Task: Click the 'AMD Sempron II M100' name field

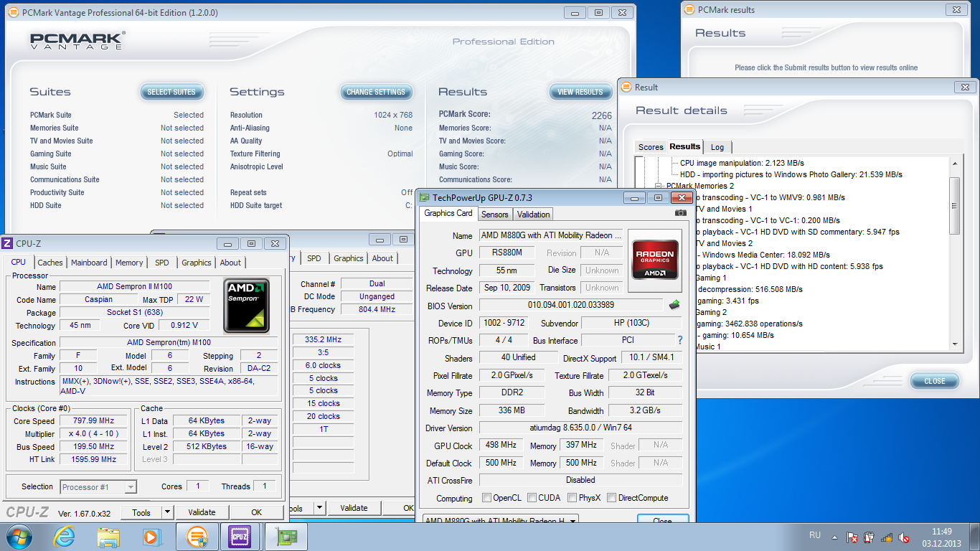Action: (135, 286)
